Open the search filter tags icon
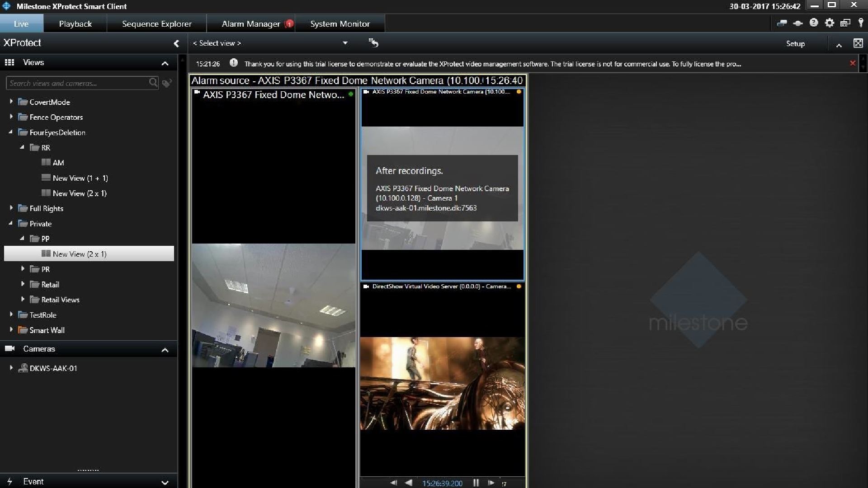 click(167, 83)
